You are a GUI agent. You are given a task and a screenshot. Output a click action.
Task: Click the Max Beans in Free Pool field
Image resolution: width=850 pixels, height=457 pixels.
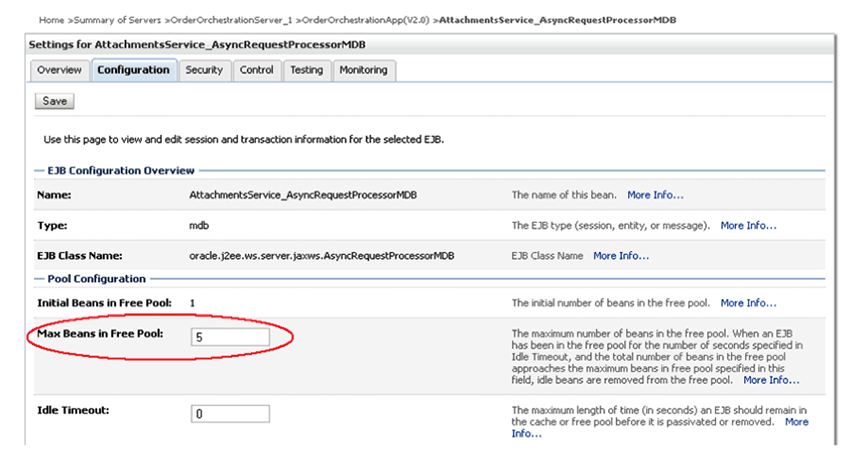pyautogui.click(x=230, y=338)
